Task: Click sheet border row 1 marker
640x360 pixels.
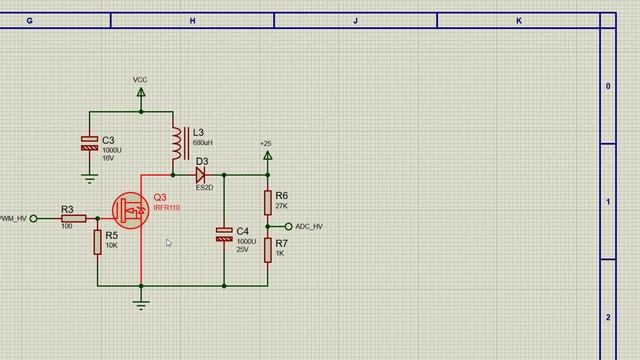Action: click(x=608, y=202)
